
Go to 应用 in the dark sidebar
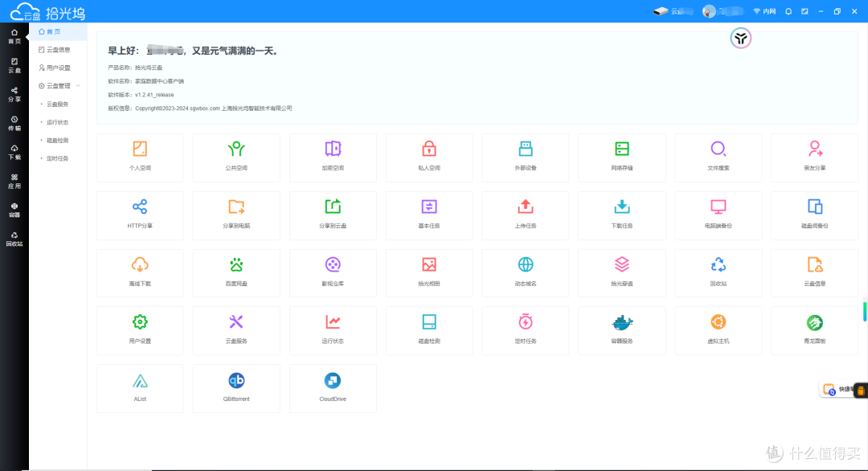[x=14, y=182]
